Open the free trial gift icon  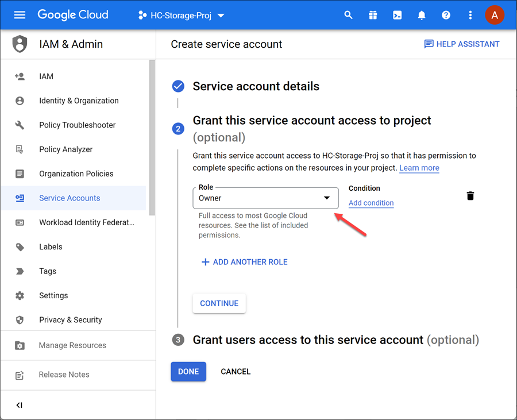click(373, 15)
